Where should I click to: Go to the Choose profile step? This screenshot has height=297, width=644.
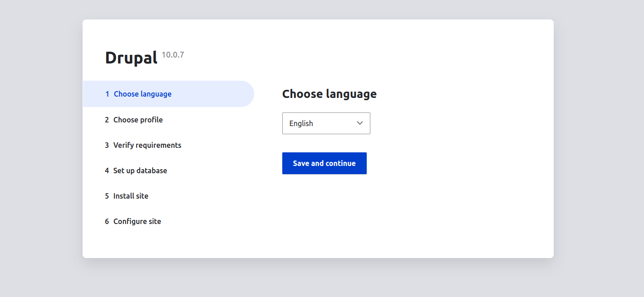[x=138, y=120]
